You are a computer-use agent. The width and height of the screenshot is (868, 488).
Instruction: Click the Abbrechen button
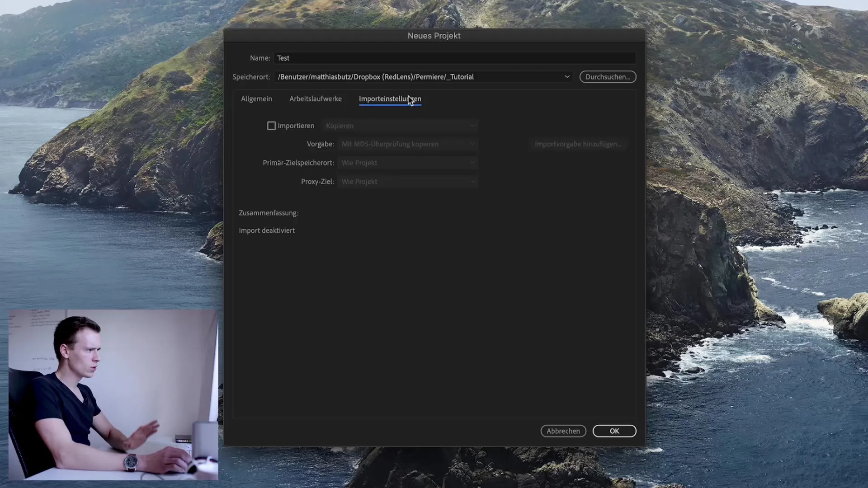pyautogui.click(x=563, y=431)
